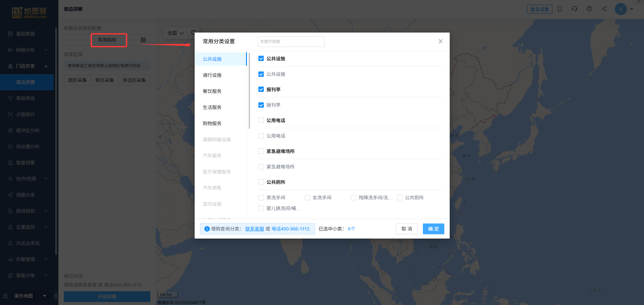Open the customer service headset icon
The image size is (644, 305).
click(x=575, y=9)
